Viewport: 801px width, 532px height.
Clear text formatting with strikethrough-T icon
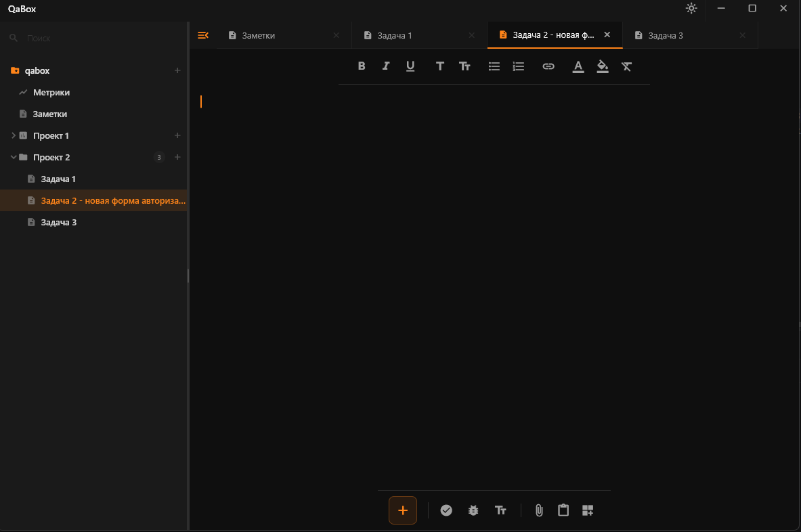627,66
